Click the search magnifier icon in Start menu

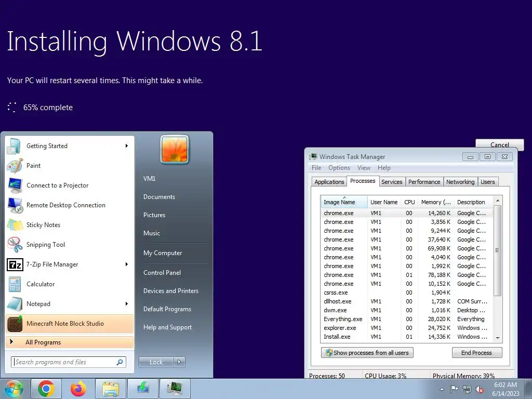120,362
